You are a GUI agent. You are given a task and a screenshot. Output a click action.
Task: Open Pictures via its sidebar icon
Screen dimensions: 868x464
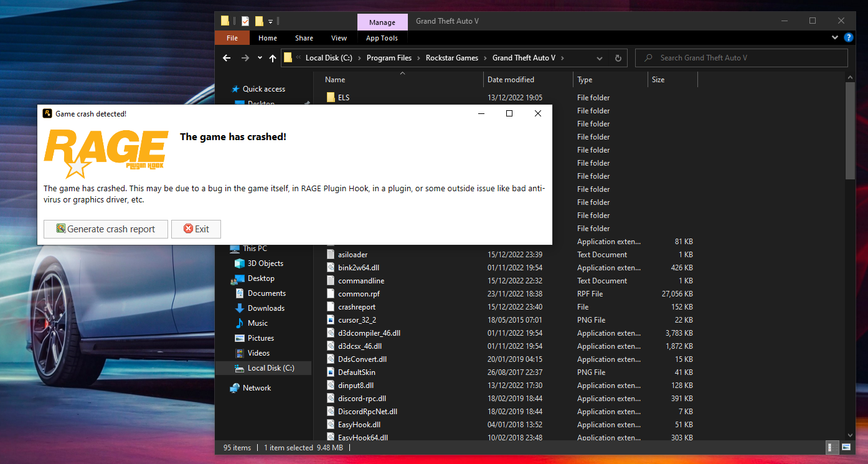coord(240,338)
